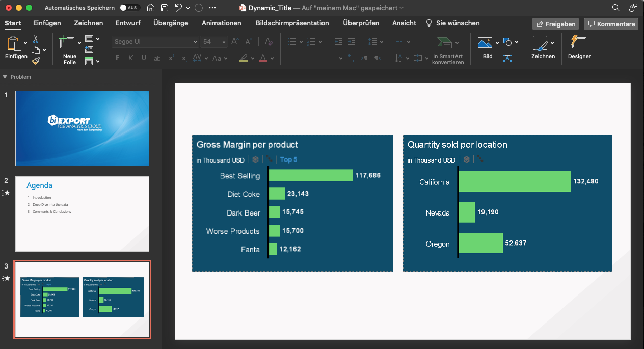Open search with the magnifier icon
Screen dimensions: 644x349
point(616,8)
